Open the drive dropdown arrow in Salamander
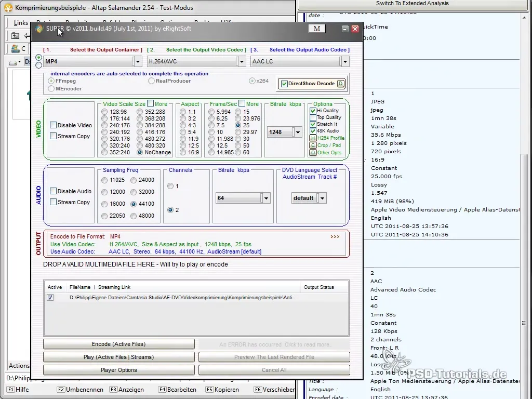The width and height of the screenshot is (532, 399). [19, 62]
